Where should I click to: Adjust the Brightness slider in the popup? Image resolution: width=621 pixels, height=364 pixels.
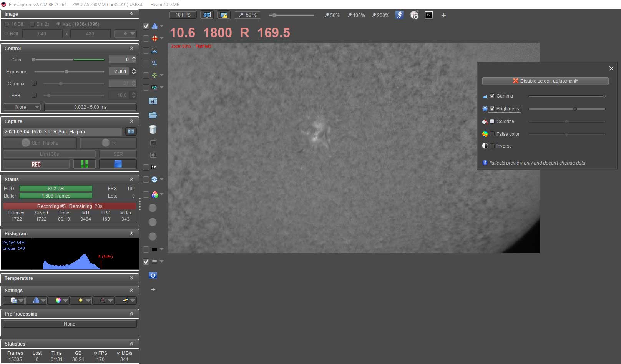point(567,109)
